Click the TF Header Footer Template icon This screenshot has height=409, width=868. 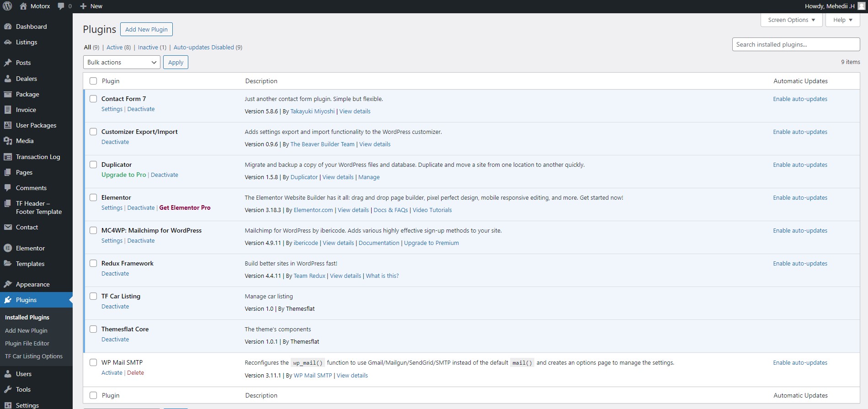pyautogui.click(x=8, y=203)
